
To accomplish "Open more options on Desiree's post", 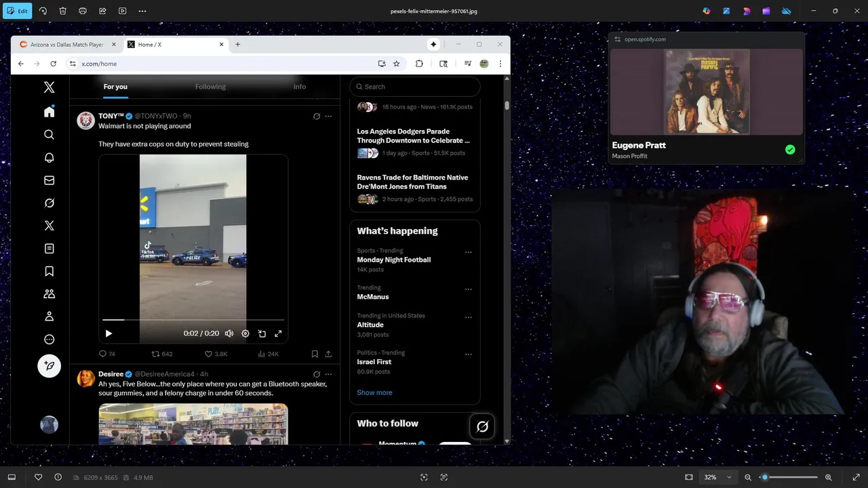I will [328, 374].
